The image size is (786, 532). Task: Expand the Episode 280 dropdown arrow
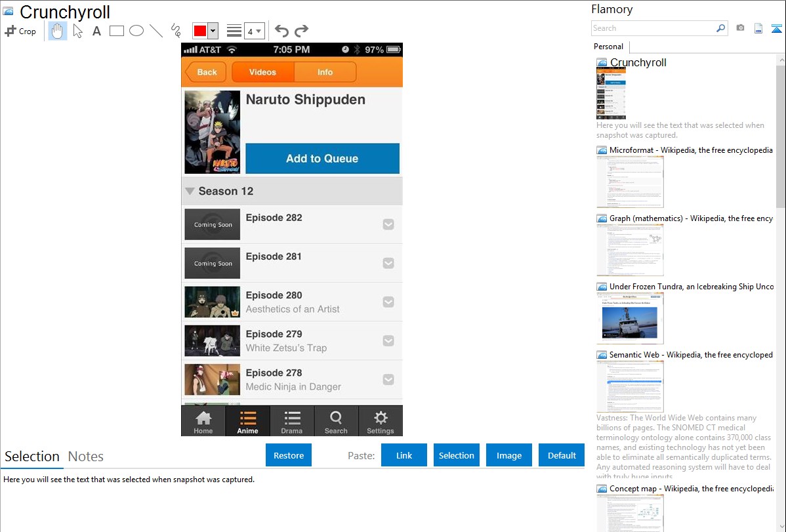pyautogui.click(x=388, y=302)
